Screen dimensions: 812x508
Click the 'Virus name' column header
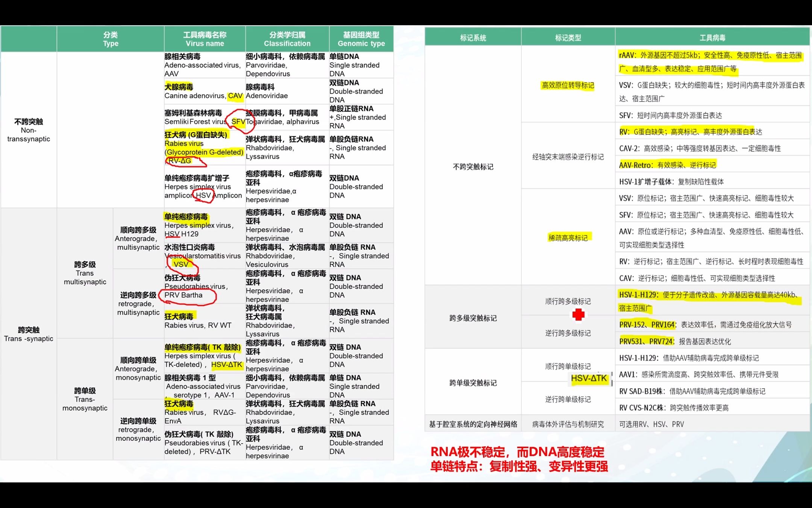click(205, 39)
